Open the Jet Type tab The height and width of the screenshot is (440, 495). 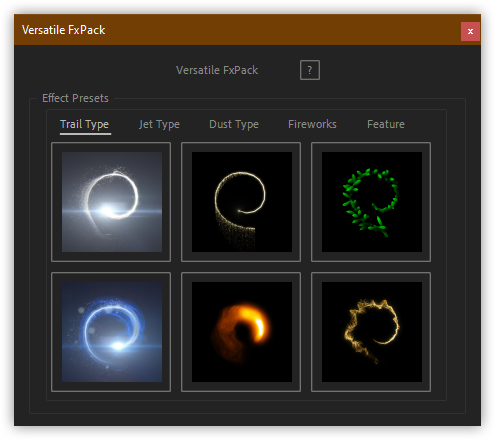coord(159,124)
